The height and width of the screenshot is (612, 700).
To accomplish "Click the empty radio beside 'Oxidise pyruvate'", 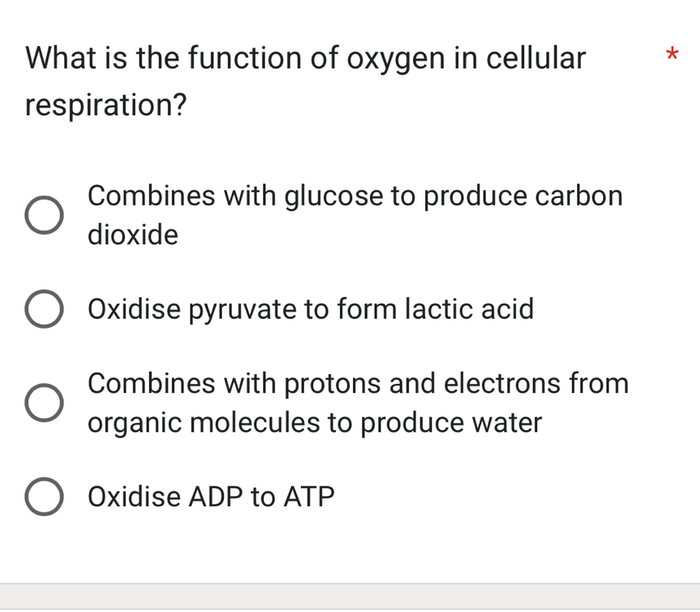I will (x=44, y=309).
